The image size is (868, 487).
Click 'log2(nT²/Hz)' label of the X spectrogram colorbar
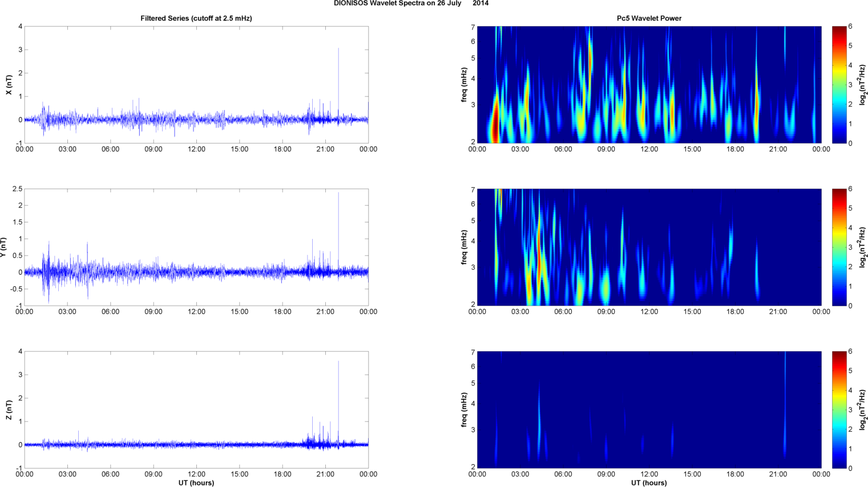coord(863,85)
